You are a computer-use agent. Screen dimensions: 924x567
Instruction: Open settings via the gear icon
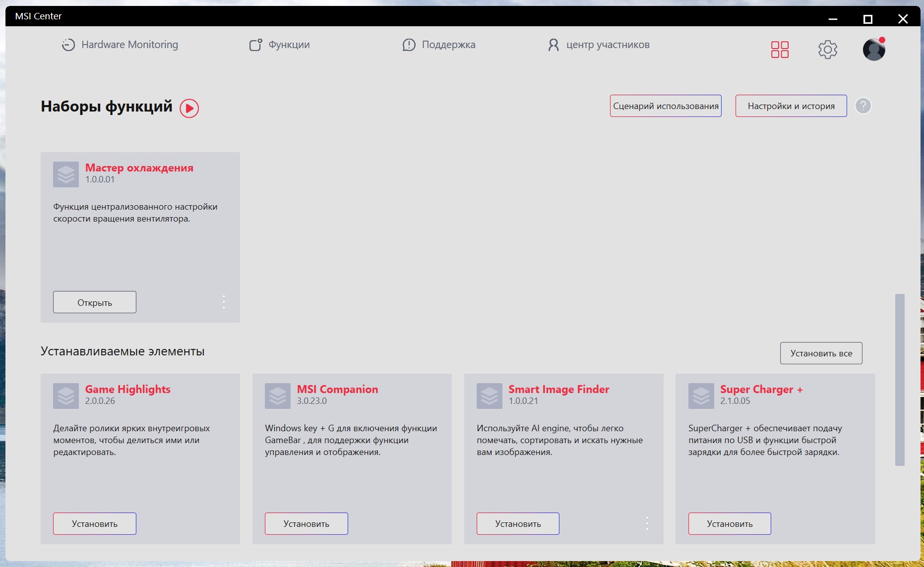827,50
